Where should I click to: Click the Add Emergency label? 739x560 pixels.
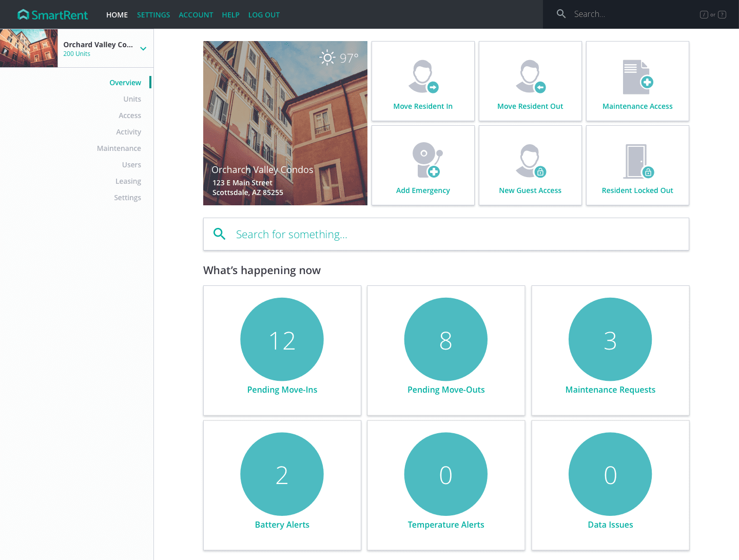tap(423, 190)
